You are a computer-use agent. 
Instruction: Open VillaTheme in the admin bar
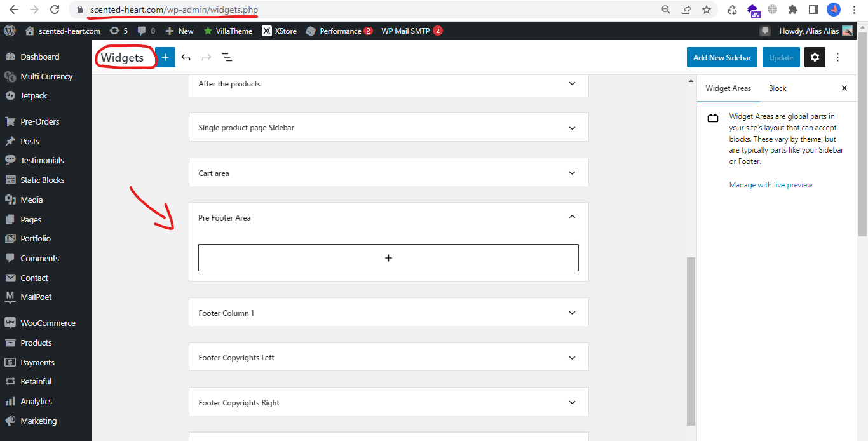[x=227, y=31]
